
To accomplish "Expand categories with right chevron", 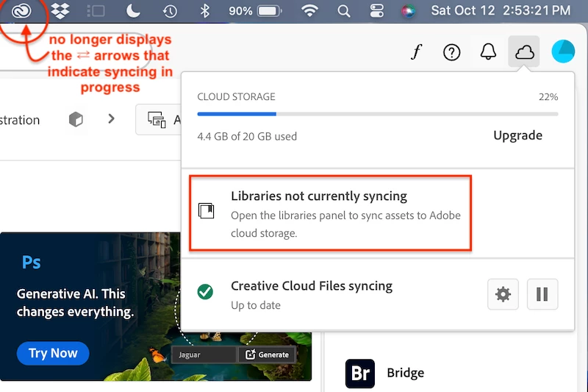I will pos(111,119).
